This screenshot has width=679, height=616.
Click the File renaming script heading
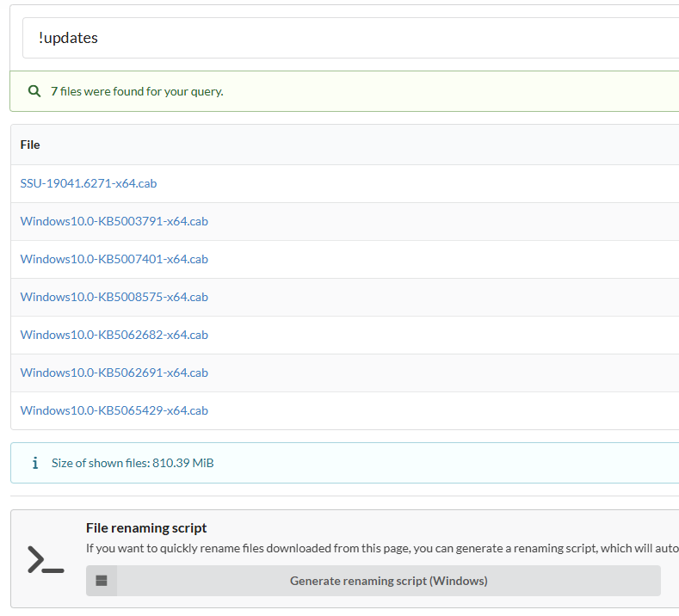[146, 528]
